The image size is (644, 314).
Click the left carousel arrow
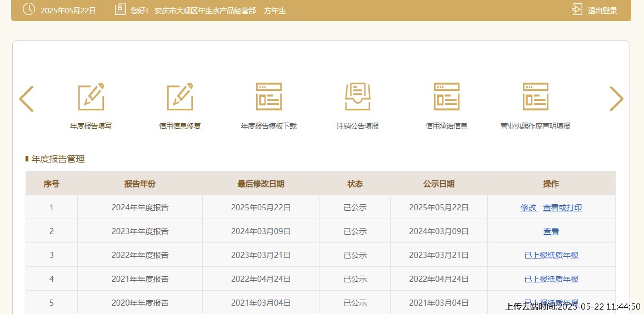[x=26, y=99]
